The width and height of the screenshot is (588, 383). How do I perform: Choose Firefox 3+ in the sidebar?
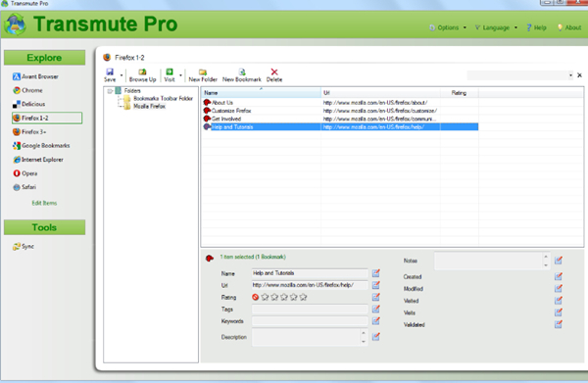click(x=29, y=132)
